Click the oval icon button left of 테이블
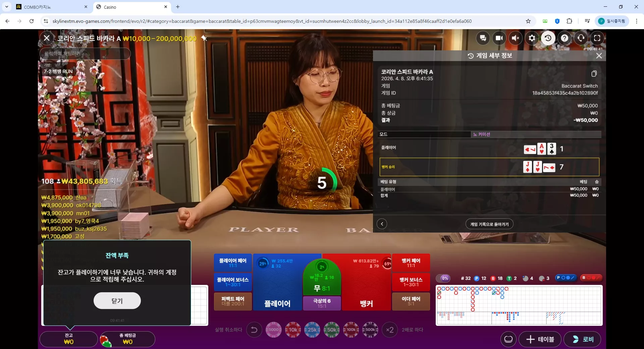This screenshot has width=644, height=349. coord(508,339)
